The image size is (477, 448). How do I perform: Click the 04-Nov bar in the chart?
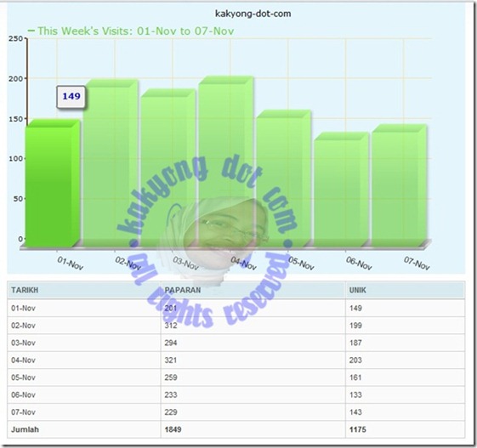[226, 162]
